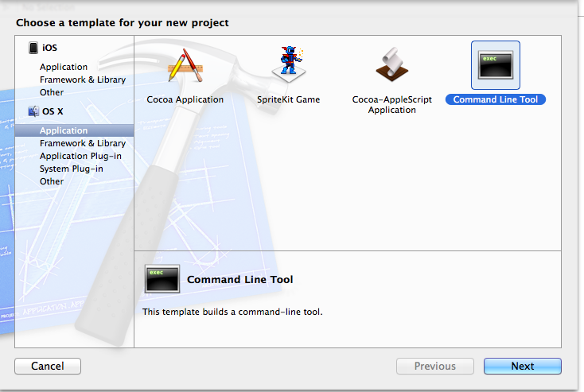Viewport: 584px width, 392px height.
Task: Select OS X Application category
Action: (x=74, y=130)
